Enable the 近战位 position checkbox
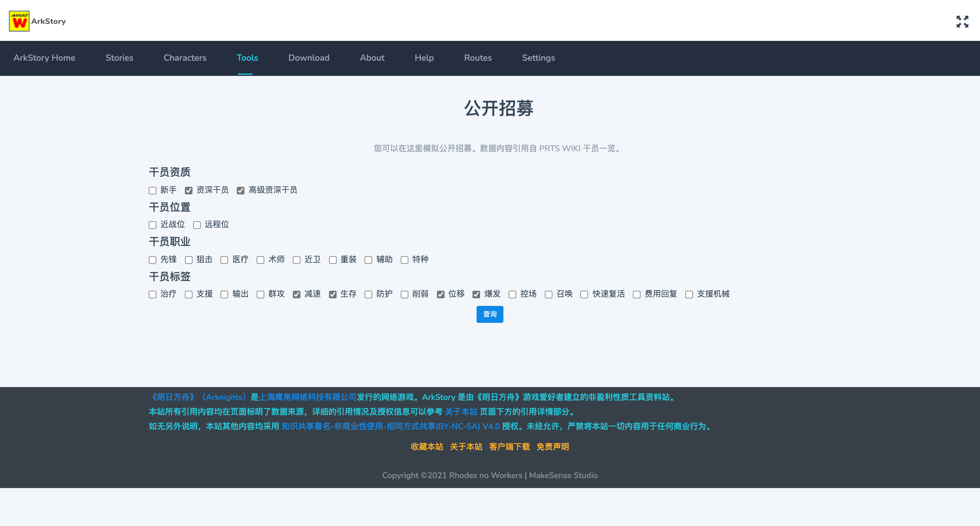The width and height of the screenshot is (980, 526). point(153,225)
